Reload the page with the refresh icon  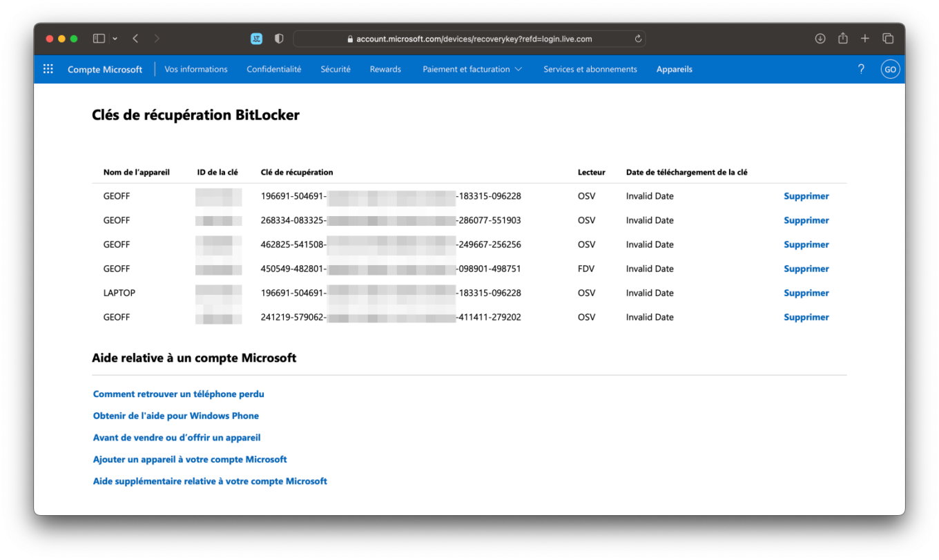pyautogui.click(x=638, y=39)
